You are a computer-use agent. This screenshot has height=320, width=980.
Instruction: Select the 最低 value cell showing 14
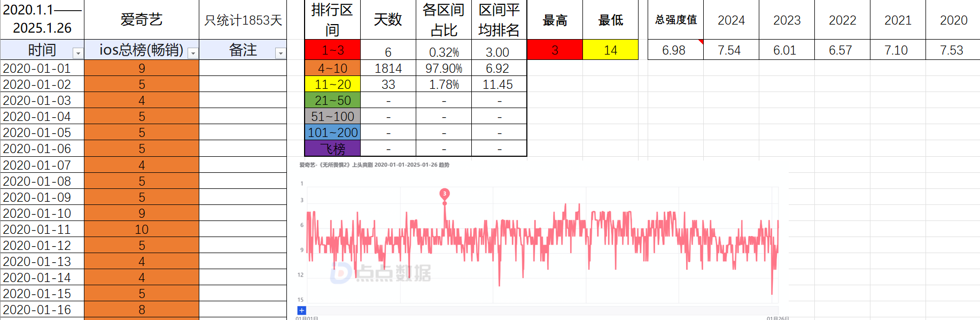[x=610, y=50]
